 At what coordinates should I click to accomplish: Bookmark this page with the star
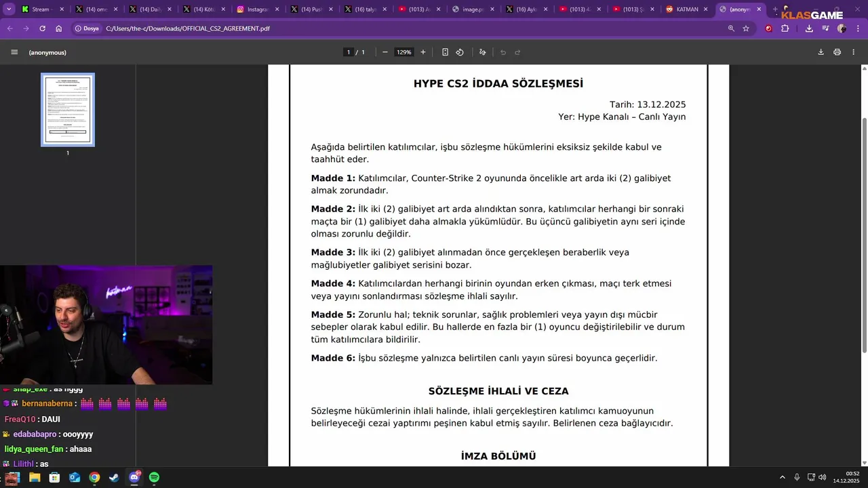click(746, 28)
